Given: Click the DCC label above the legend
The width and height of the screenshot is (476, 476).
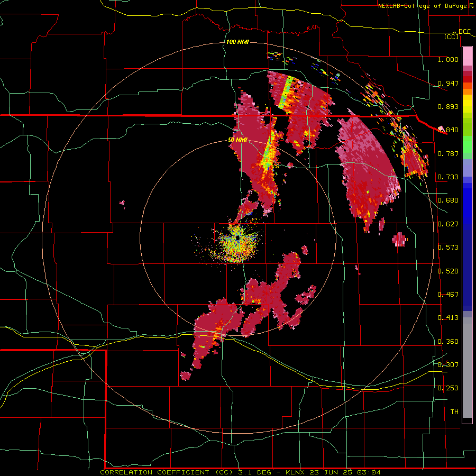Looking at the screenshot, I should click(464, 32).
